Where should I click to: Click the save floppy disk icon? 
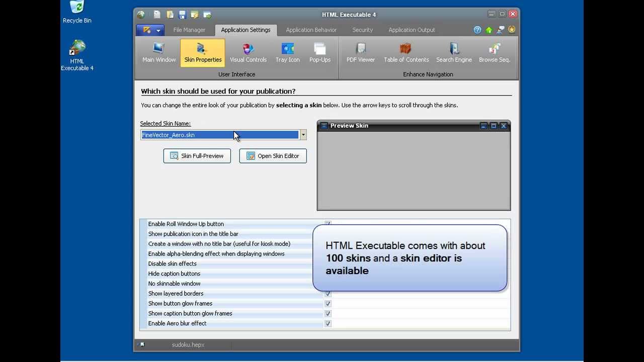182,15
